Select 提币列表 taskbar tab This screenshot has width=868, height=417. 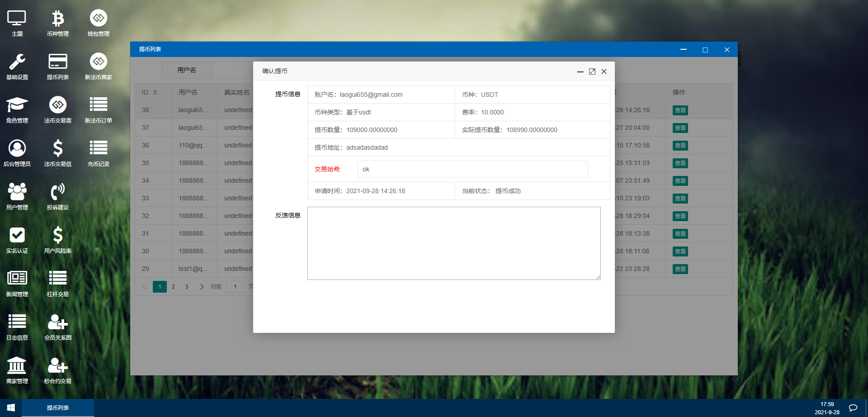(58, 408)
